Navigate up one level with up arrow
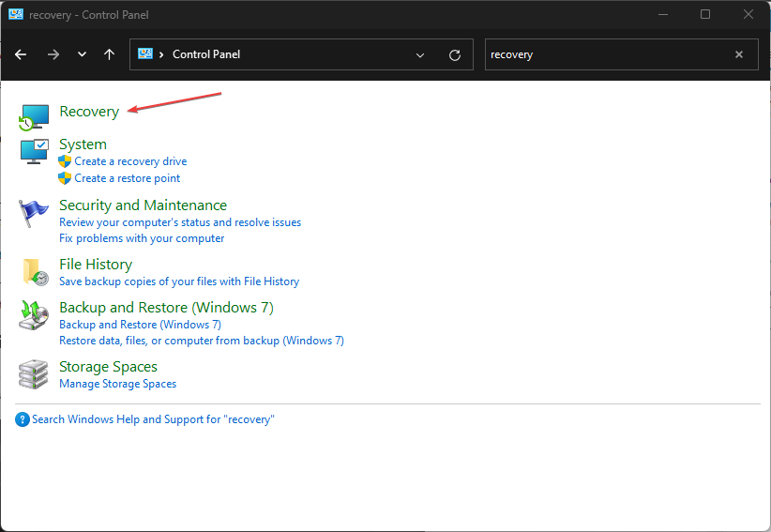 point(109,54)
